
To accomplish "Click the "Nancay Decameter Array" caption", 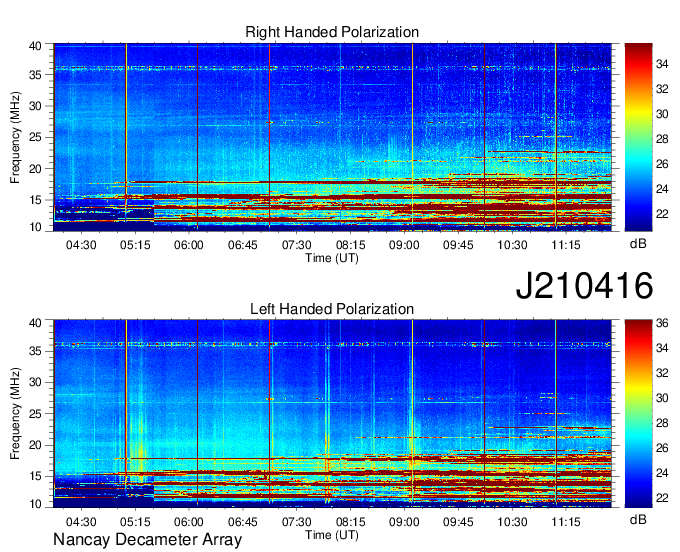I will click(x=147, y=540).
